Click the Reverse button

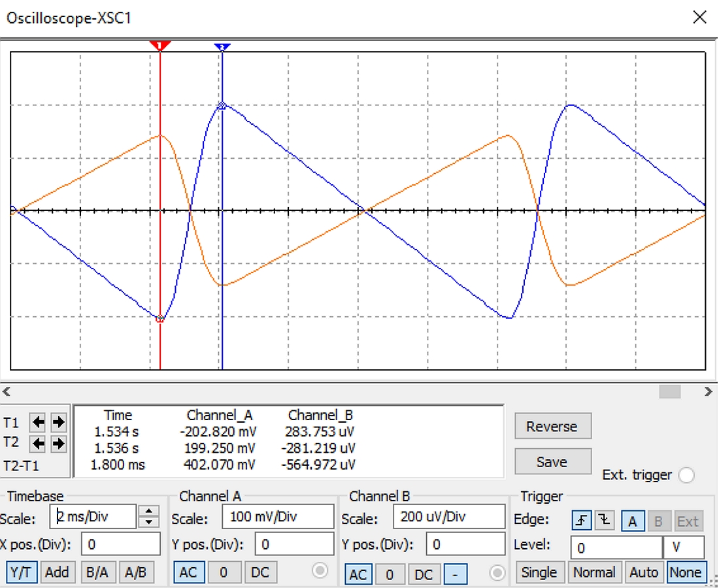click(x=552, y=427)
